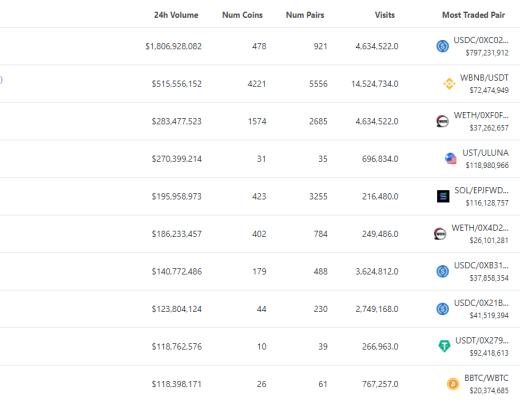Click the Num Coins value 423
Screen dimensions: 520x400
(259, 196)
